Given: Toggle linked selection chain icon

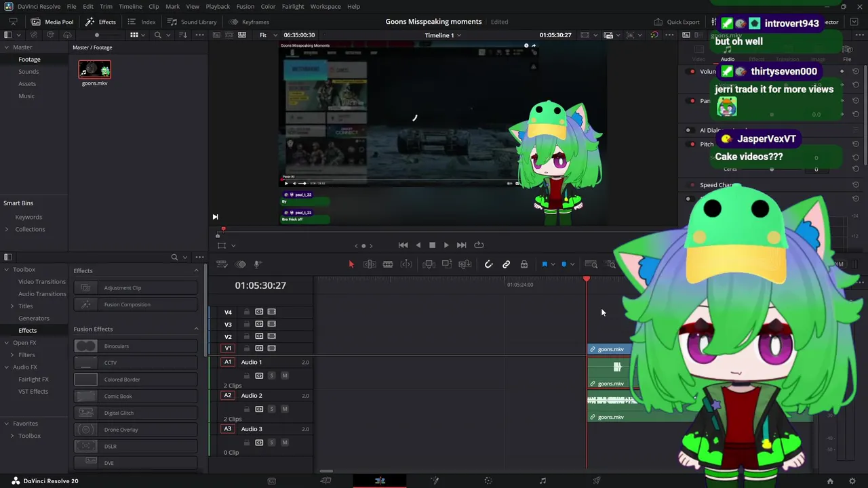Looking at the screenshot, I should pos(506,264).
